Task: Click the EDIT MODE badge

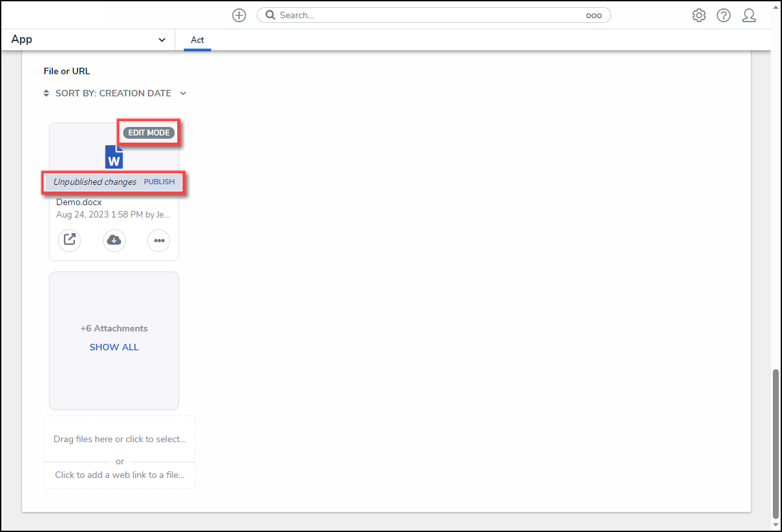Action: 149,133
